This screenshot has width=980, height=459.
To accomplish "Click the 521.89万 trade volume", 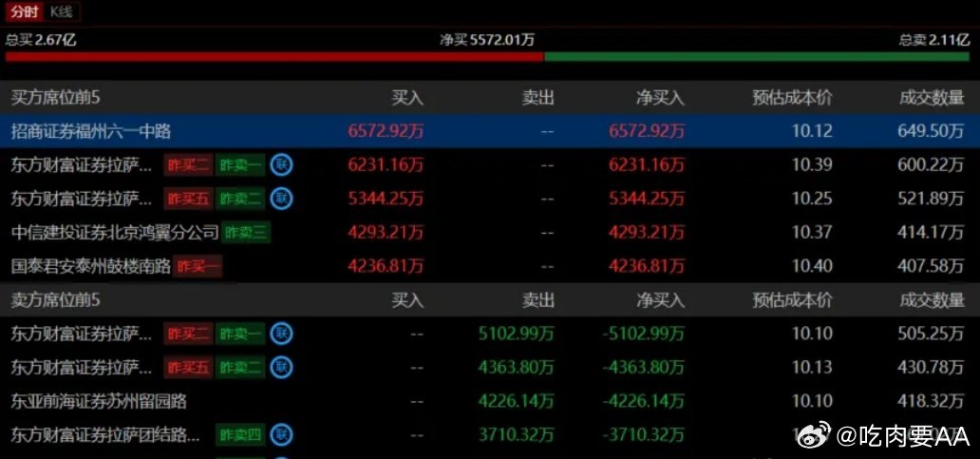I will coord(932,199).
